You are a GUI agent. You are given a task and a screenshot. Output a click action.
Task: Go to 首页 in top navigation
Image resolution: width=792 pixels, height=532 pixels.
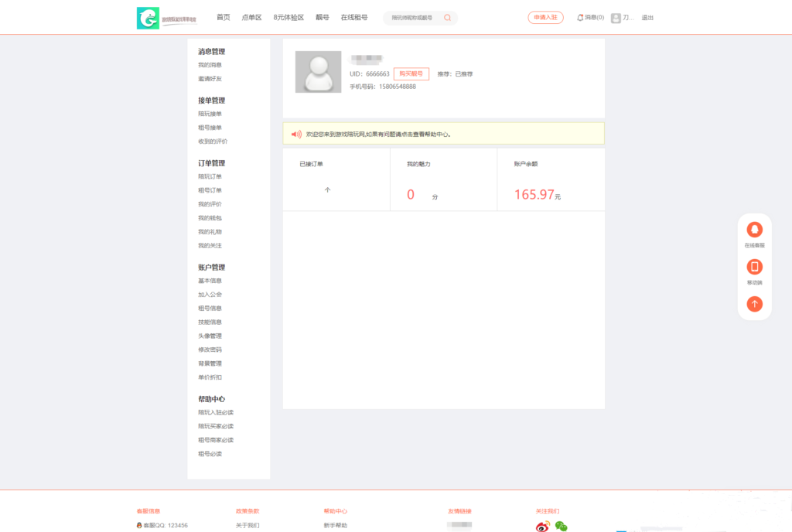(x=223, y=17)
